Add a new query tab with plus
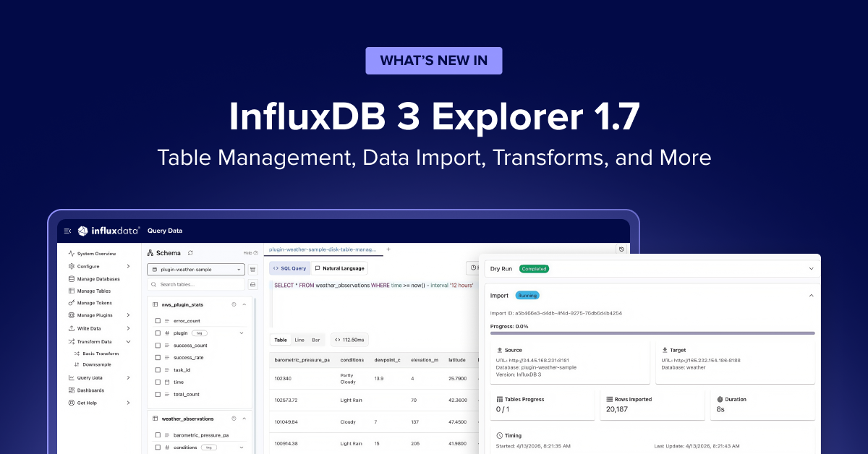The height and width of the screenshot is (454, 868). (x=388, y=249)
